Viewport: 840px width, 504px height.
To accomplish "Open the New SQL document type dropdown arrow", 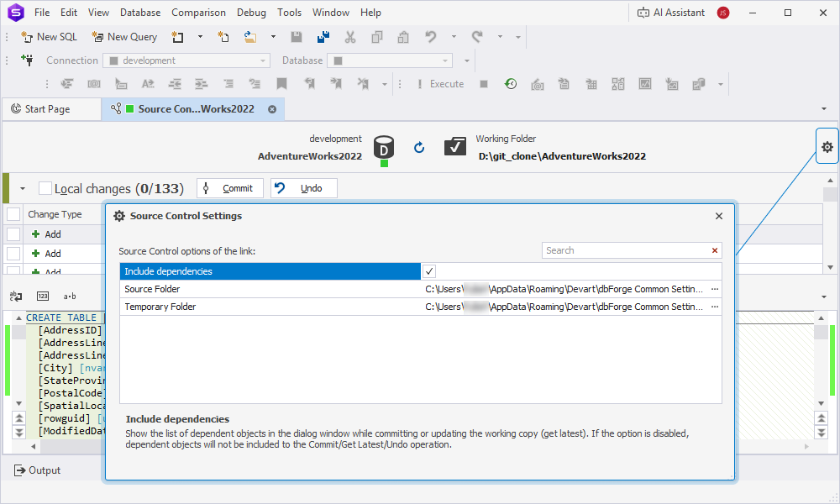I will [x=201, y=37].
